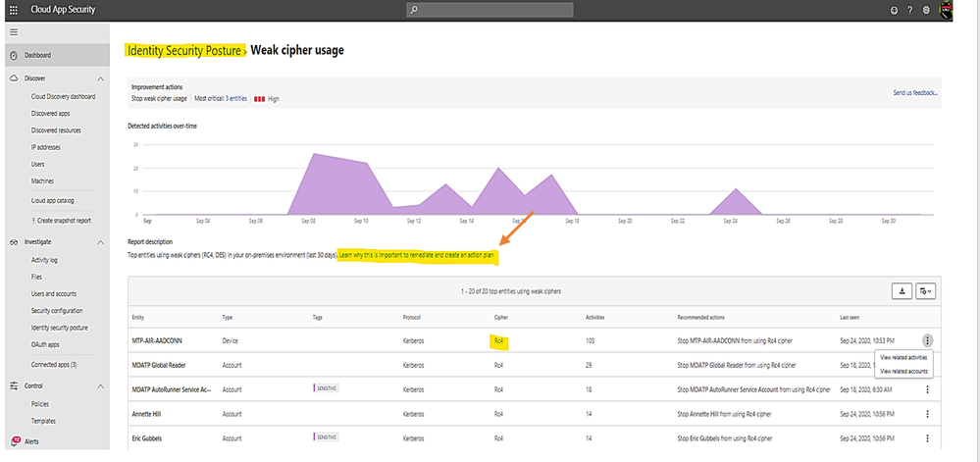Click the Discover cloud icon

click(14, 78)
